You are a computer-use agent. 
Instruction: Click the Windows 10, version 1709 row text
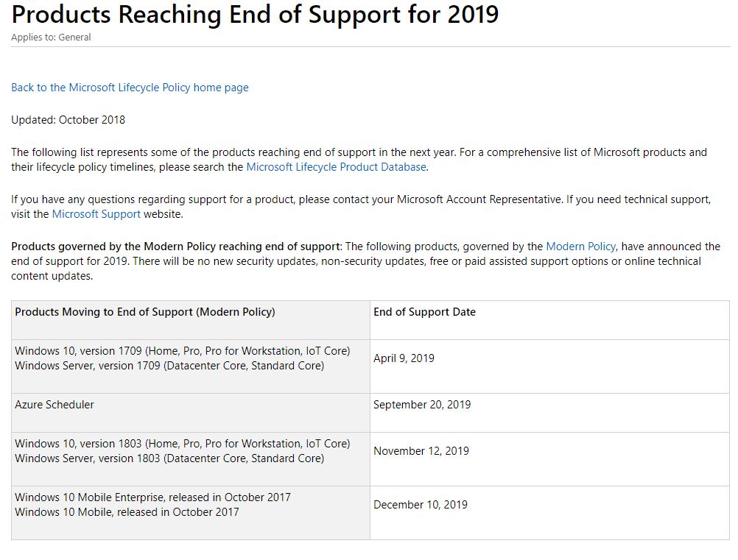[x=183, y=351]
